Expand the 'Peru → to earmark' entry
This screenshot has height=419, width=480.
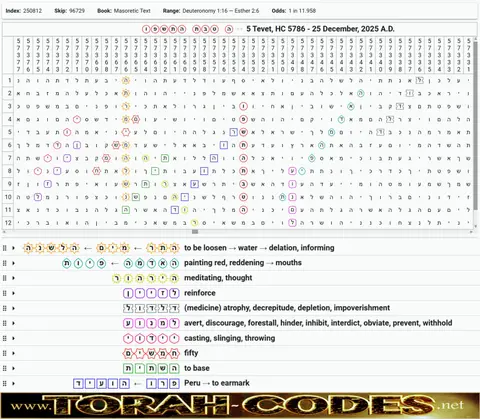click(13, 383)
